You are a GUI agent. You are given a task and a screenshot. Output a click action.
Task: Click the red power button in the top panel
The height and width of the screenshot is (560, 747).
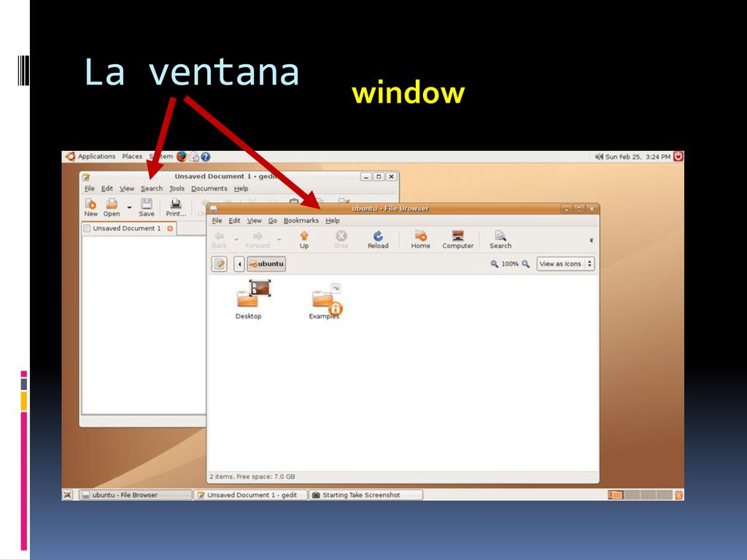(678, 156)
